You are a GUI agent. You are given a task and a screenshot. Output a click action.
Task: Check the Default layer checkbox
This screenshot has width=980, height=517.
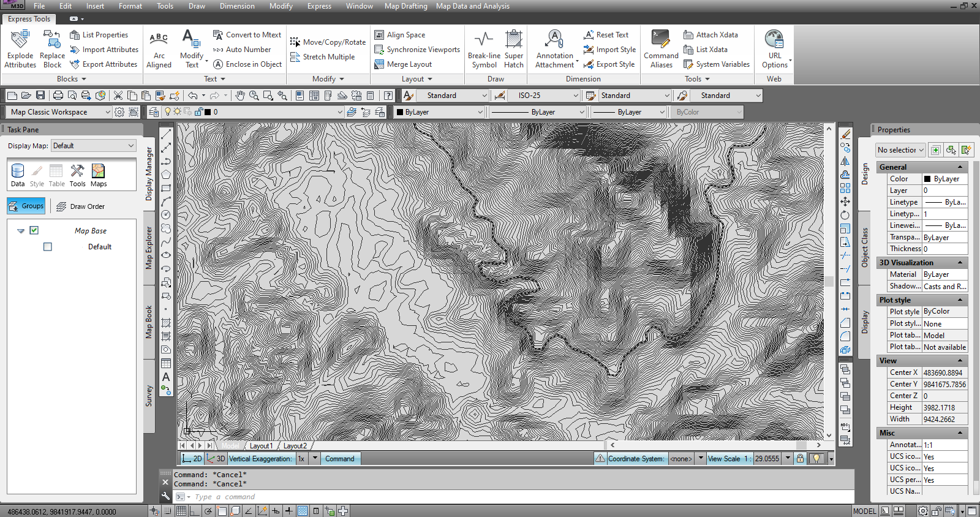[48, 247]
